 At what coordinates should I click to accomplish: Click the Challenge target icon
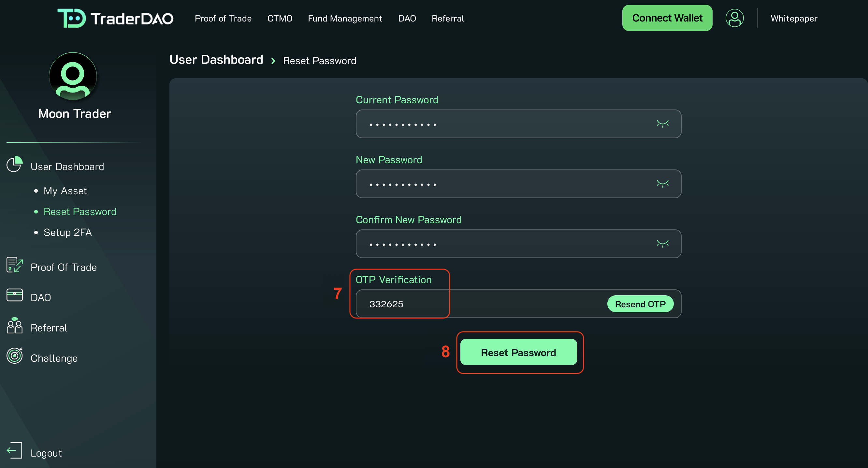(x=14, y=356)
